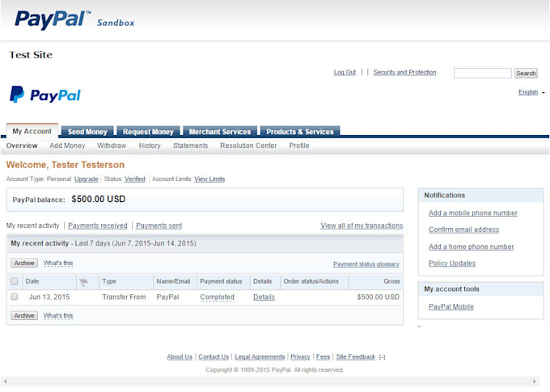Open View all of my transactions
The image size is (550, 392).
point(362,226)
